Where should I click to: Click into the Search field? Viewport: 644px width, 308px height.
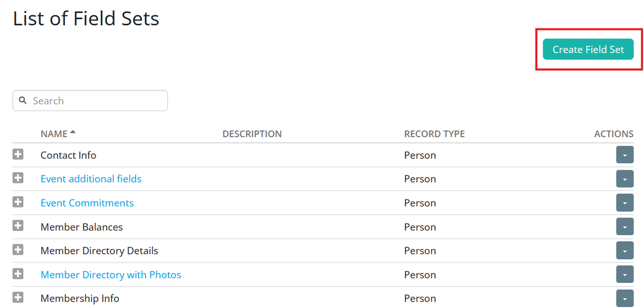(x=90, y=100)
